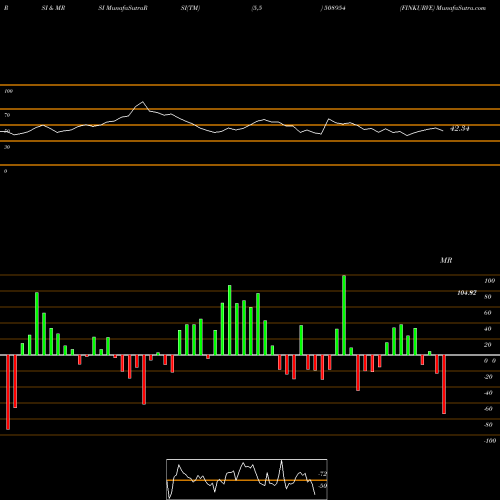
Task: Click the MR axis label 60
Action: point(488,313)
